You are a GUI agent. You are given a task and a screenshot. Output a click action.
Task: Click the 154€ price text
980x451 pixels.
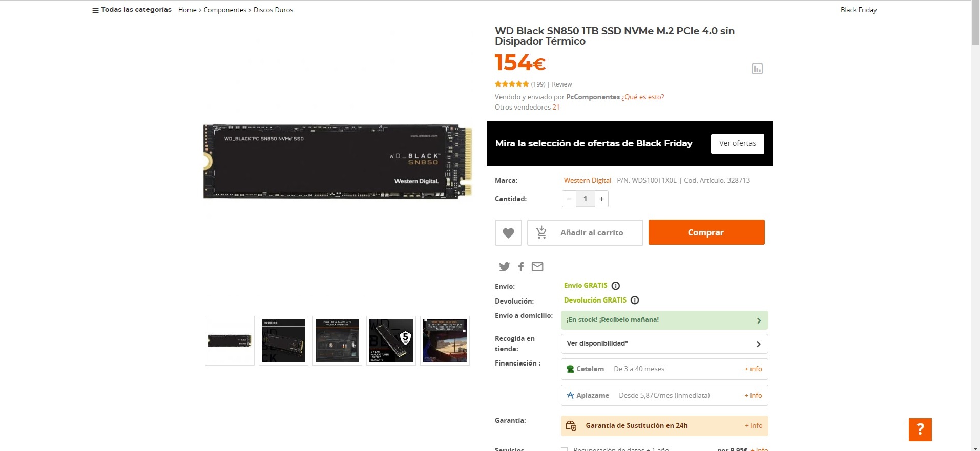[x=520, y=62]
